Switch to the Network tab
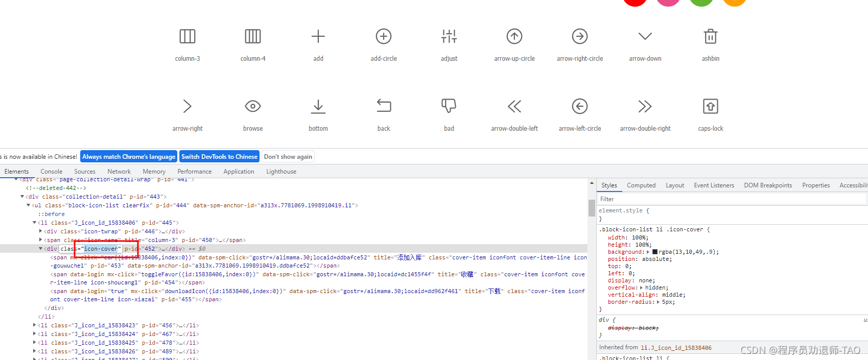 [119, 172]
